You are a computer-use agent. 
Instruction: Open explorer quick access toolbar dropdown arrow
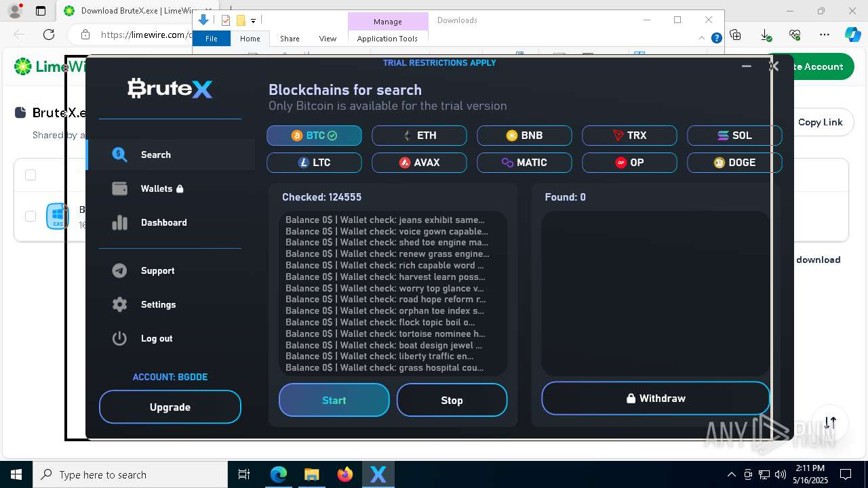pos(253,21)
